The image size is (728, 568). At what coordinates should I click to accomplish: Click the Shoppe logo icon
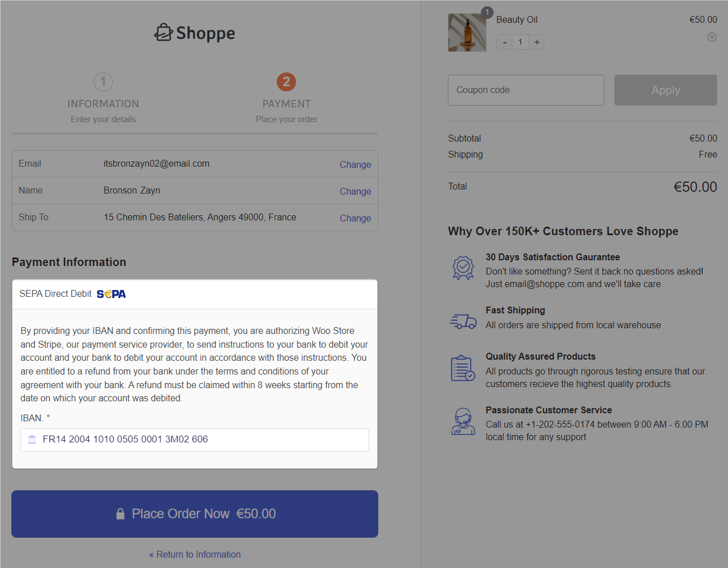pos(163,33)
